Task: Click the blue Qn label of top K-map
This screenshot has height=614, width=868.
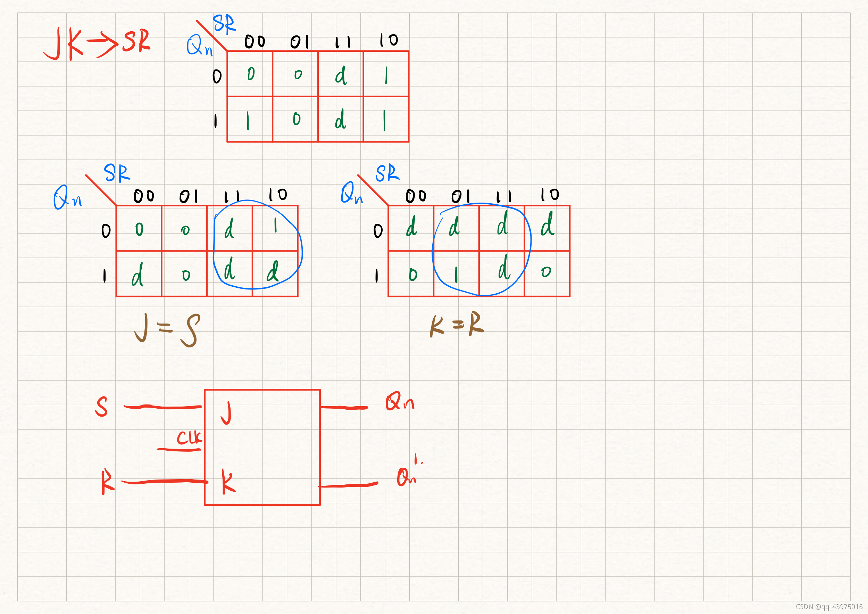Action: click(x=199, y=46)
